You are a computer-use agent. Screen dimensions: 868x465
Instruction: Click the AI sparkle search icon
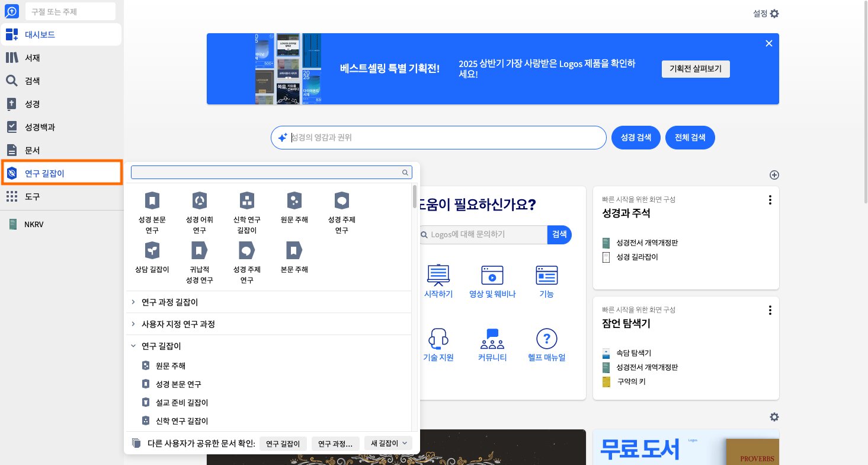pos(283,138)
